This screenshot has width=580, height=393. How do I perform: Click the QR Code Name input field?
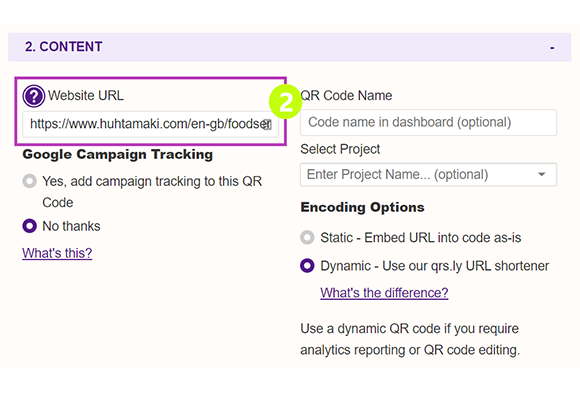(428, 122)
